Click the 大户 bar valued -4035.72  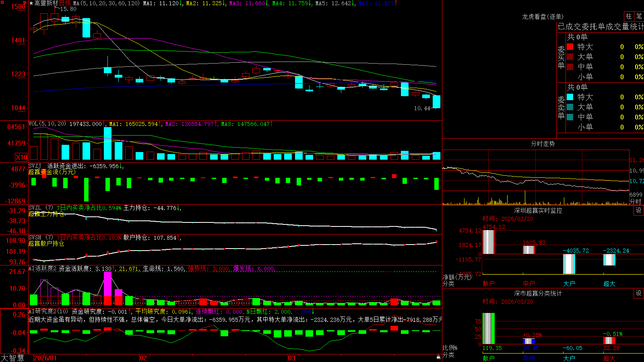pos(569,264)
